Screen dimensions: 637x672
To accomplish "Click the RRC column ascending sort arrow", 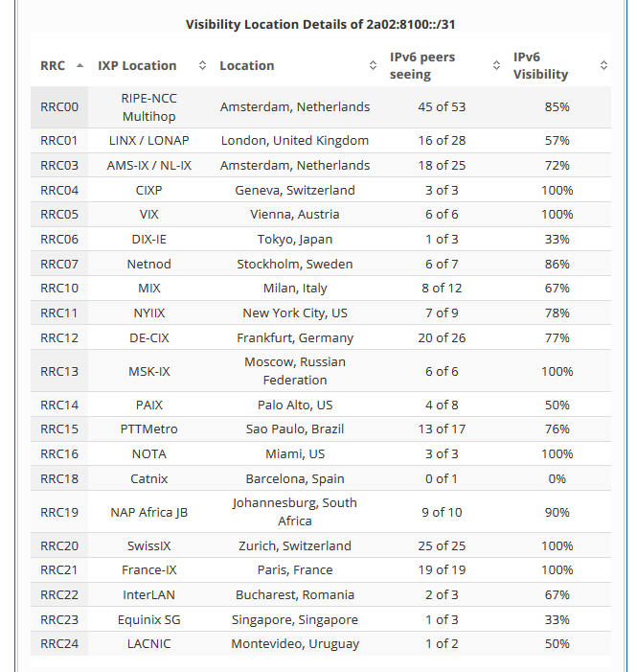I will click(79, 66).
